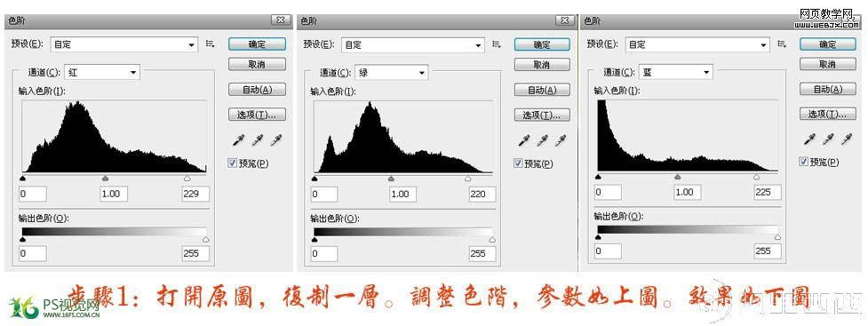Click input black field 0 in Red dialog
This screenshot has width=868, height=326.
(33, 194)
